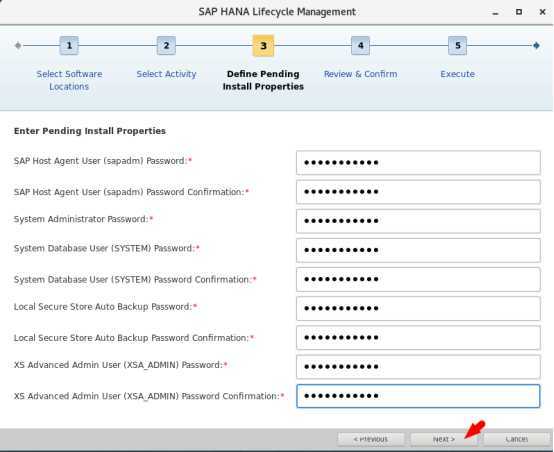
Task: Focus Local Secure Store Backup Password field
Action: (x=418, y=309)
